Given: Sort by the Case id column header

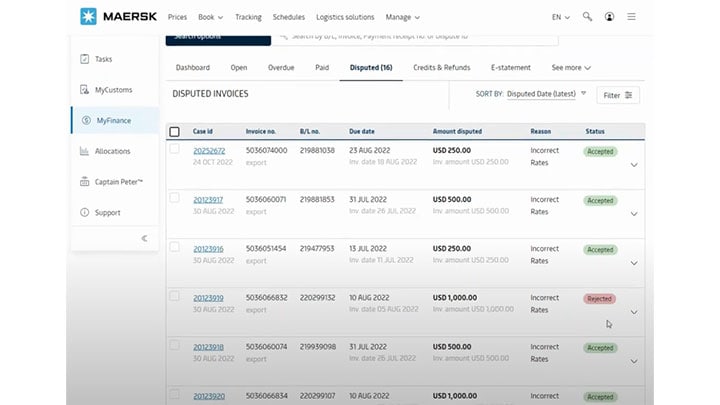Looking at the screenshot, I should click(202, 131).
